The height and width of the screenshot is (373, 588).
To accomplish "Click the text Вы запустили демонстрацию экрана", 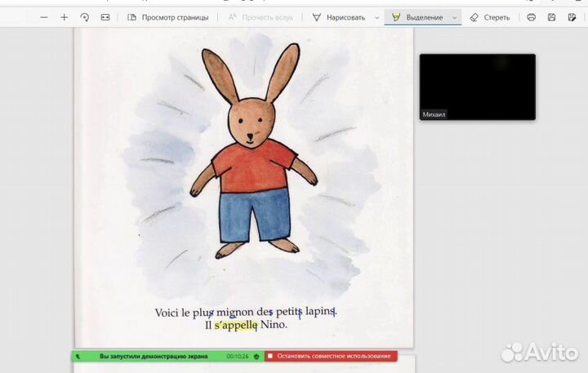I will 154,356.
